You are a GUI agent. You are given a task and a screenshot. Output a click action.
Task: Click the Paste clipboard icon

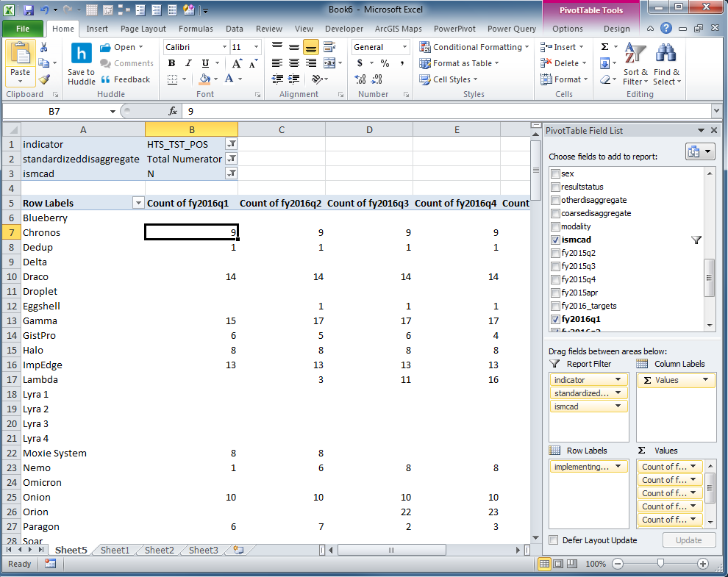click(x=20, y=54)
